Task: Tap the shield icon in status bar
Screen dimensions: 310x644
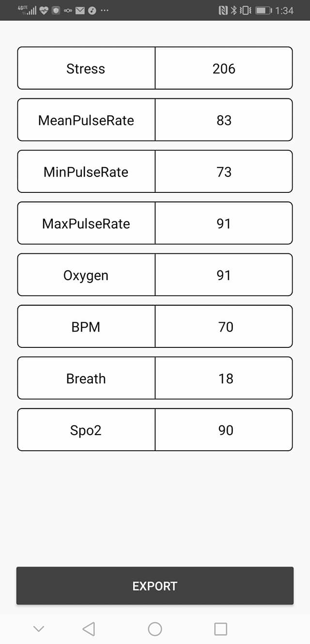Action: [56, 10]
